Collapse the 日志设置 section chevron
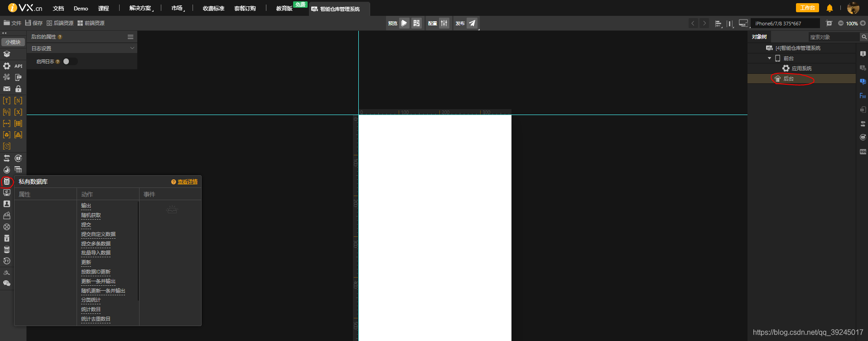The image size is (868, 341). (132, 48)
